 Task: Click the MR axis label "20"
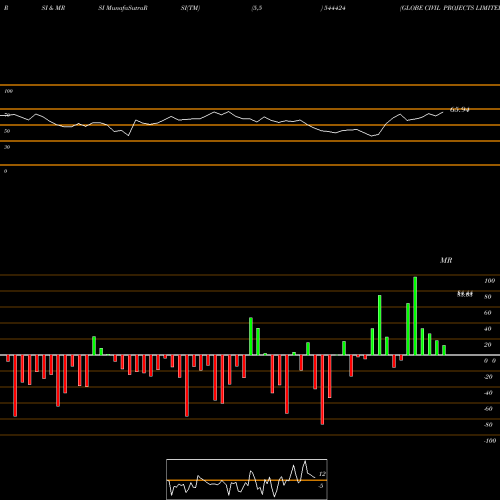488,345
